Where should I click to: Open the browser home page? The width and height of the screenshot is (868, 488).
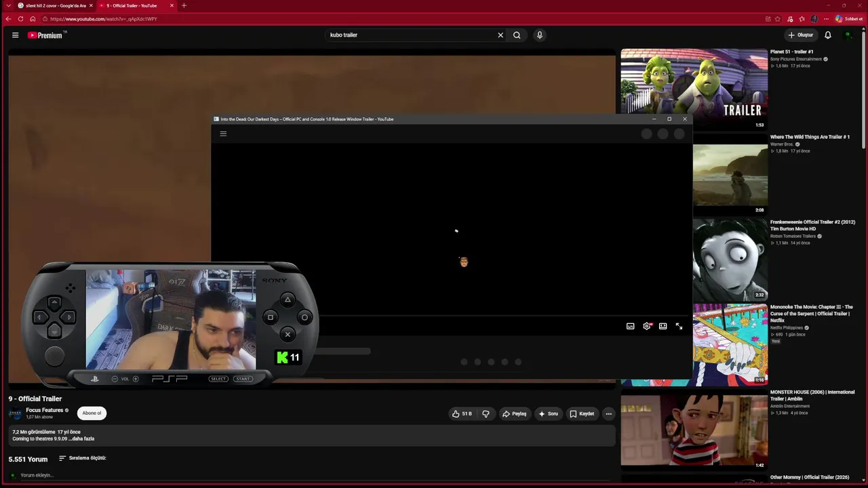33,19
